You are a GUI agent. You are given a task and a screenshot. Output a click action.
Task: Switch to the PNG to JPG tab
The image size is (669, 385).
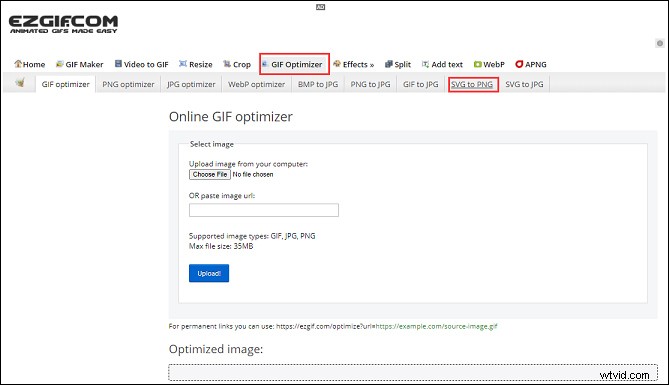370,85
